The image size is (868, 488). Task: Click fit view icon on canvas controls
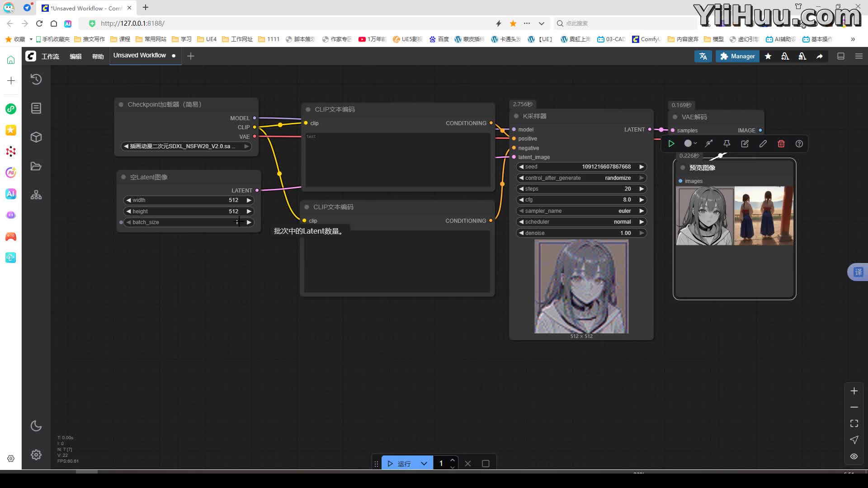854,423
